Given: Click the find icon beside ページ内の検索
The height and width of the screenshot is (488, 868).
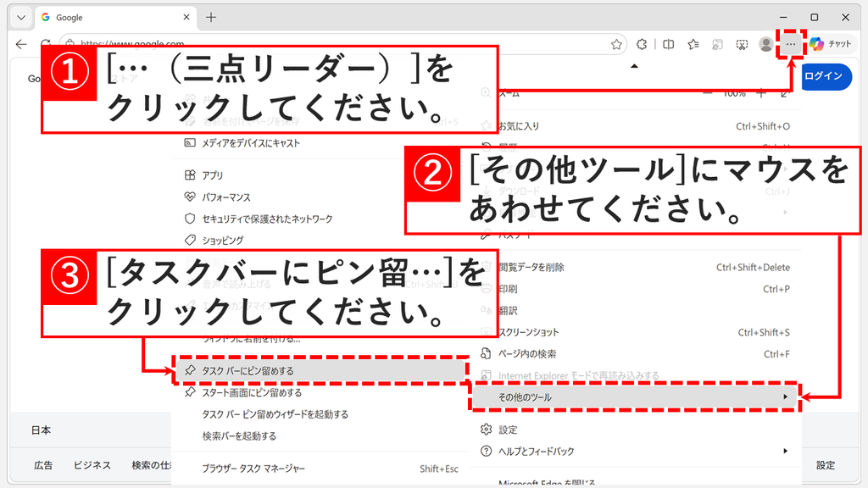Looking at the screenshot, I should [486, 353].
